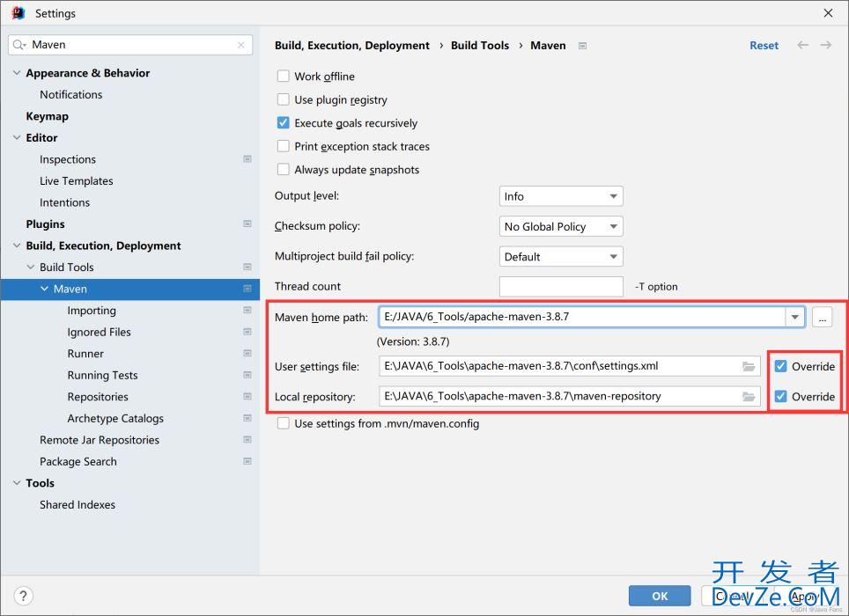Clear the Maven search field text
849x616 pixels.
coord(241,45)
